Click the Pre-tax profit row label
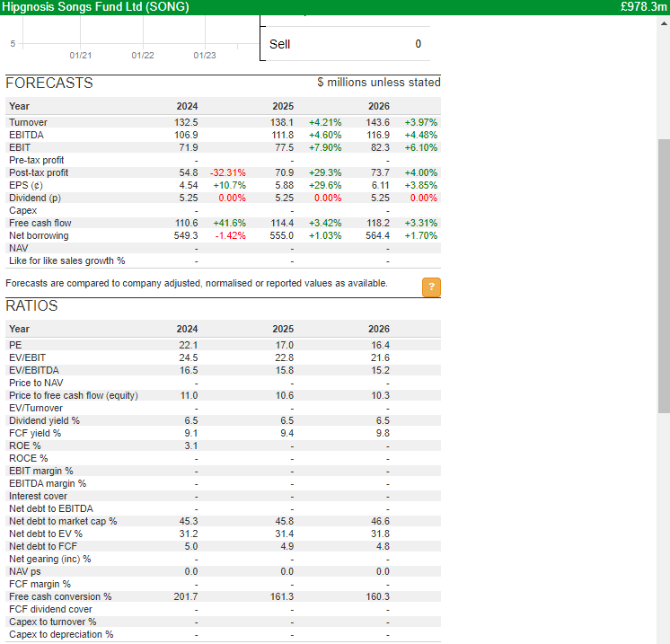 pyautogui.click(x=36, y=160)
